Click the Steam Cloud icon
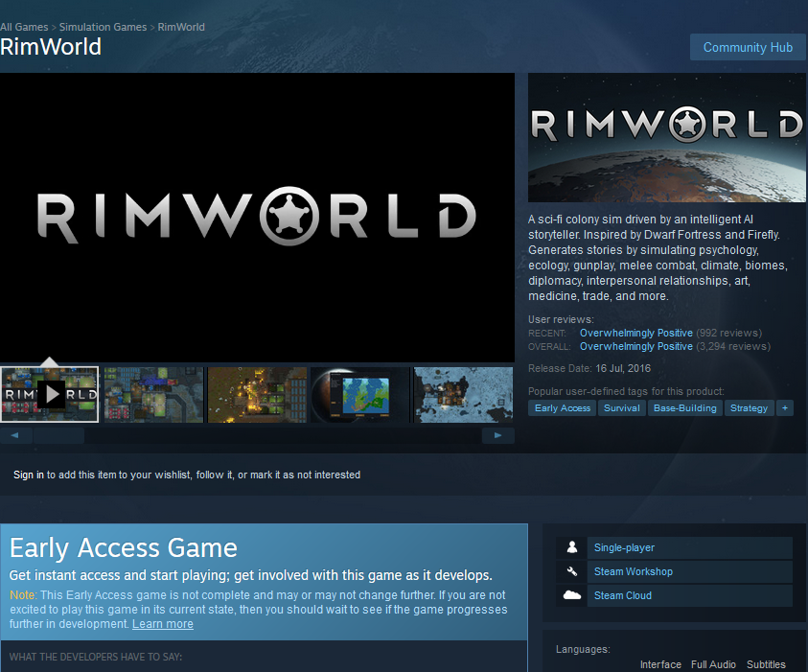This screenshot has width=808, height=672. coord(571,595)
